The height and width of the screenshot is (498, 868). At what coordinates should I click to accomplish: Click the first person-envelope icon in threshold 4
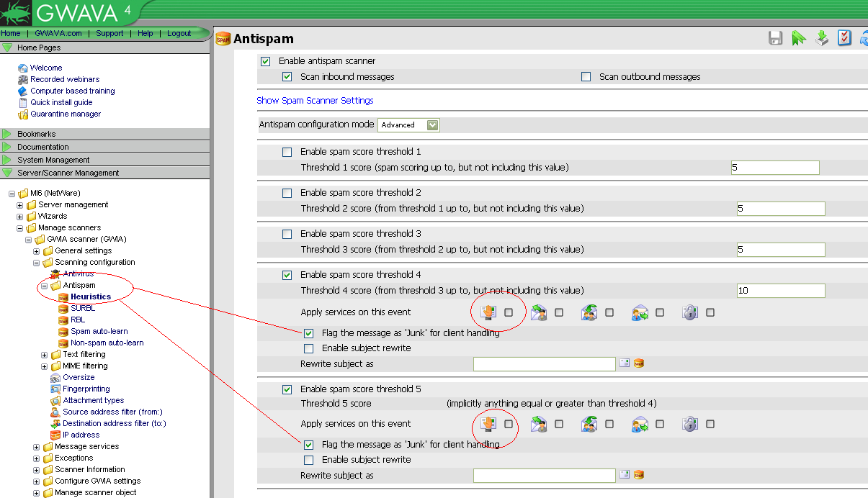(x=540, y=312)
